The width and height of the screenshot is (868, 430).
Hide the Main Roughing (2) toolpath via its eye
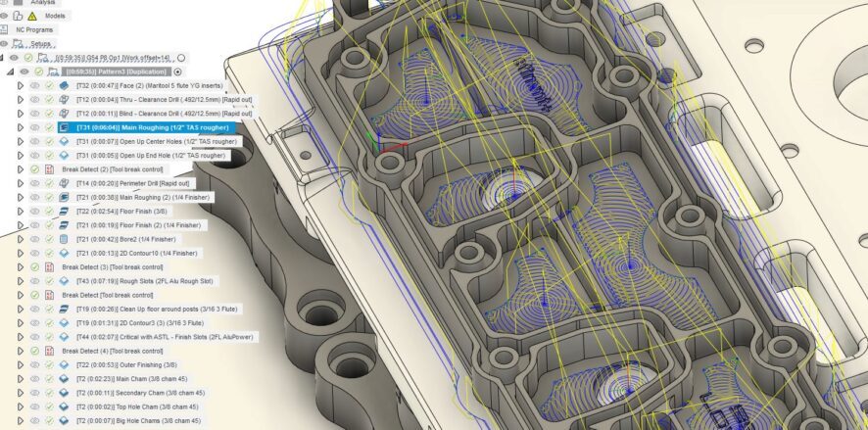coord(35,197)
